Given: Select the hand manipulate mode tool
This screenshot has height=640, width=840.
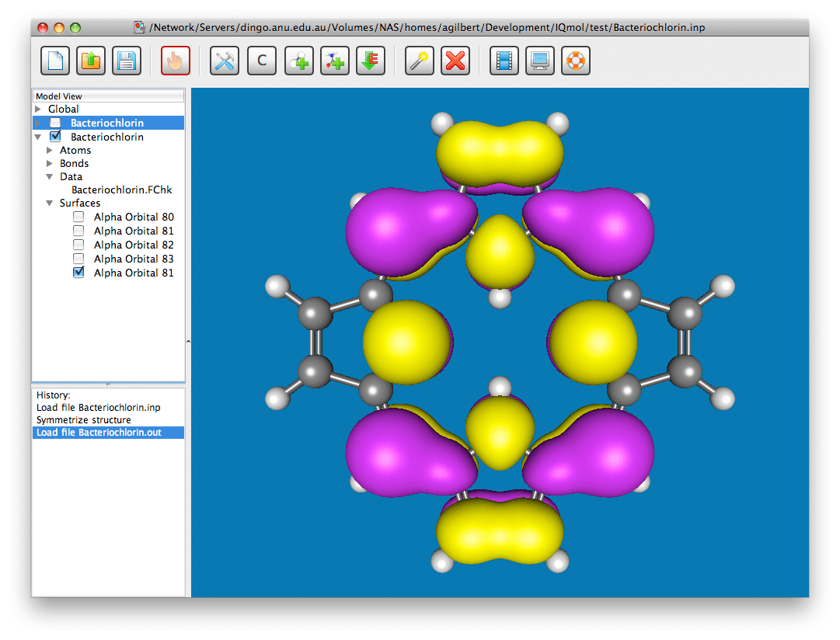Looking at the screenshot, I should tap(175, 61).
